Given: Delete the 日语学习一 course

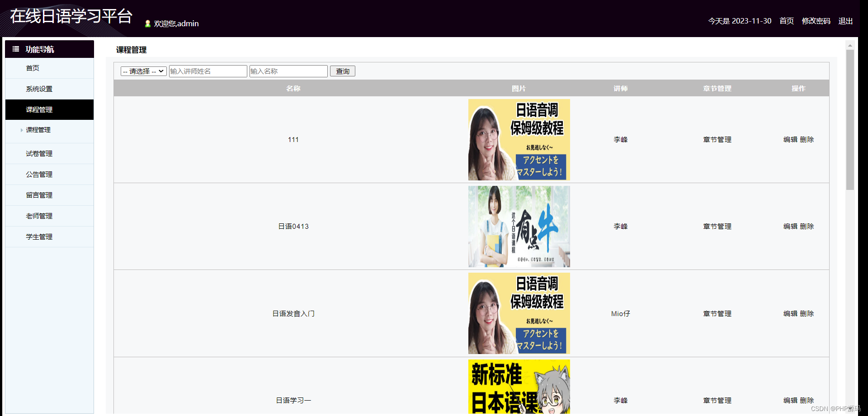Looking at the screenshot, I should (807, 401).
